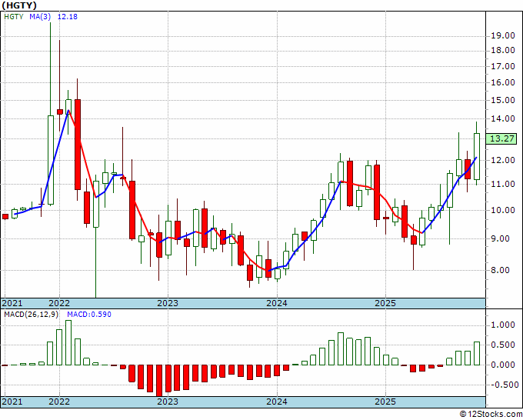Screen dimensions: 523x420
Task: Click 2023 on the MACD timeline
Action: pos(168,402)
